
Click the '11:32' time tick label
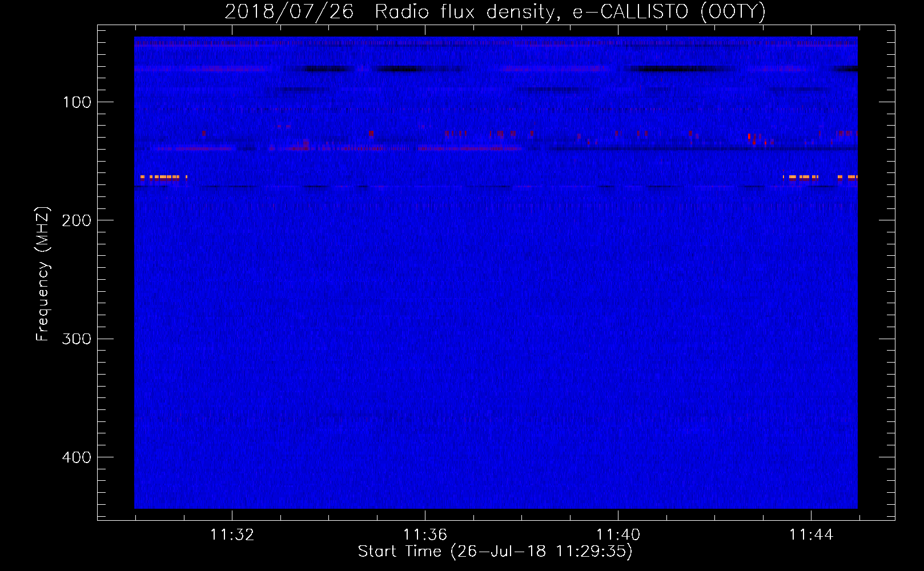click(x=232, y=535)
